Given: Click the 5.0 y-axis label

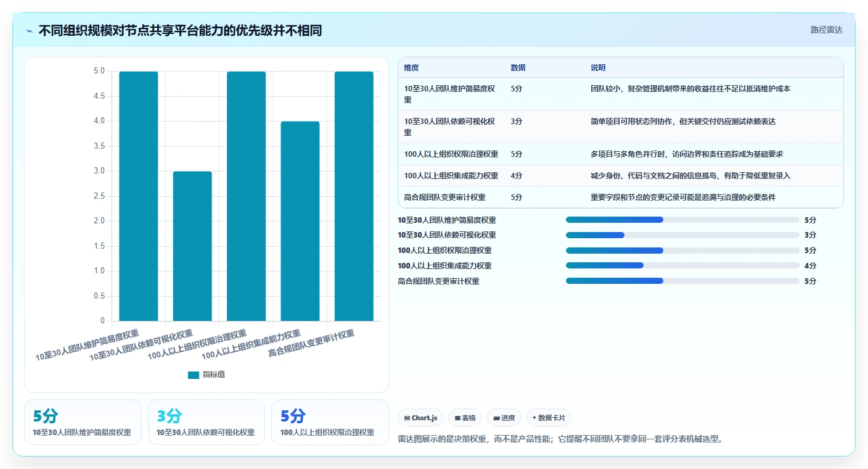Looking at the screenshot, I should coord(99,71).
